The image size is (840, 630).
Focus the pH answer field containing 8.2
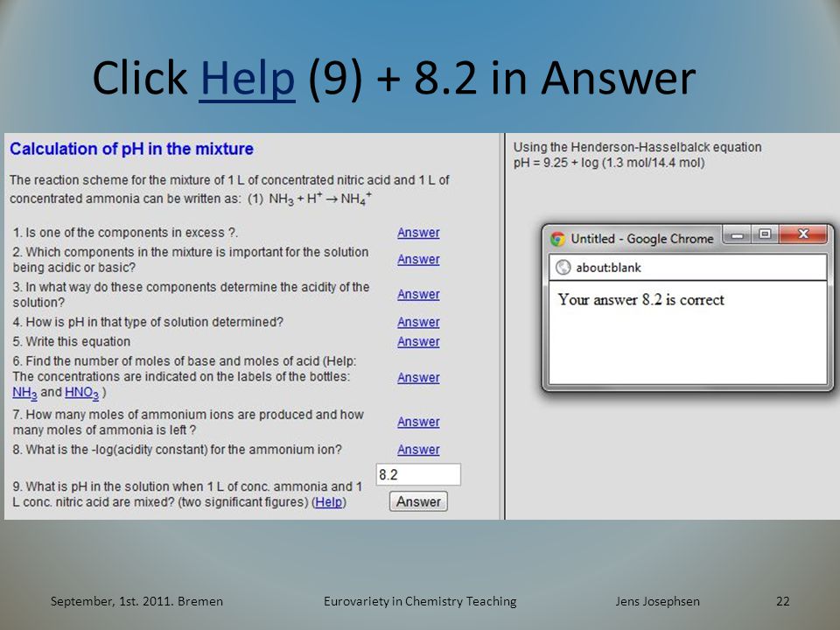(x=418, y=474)
